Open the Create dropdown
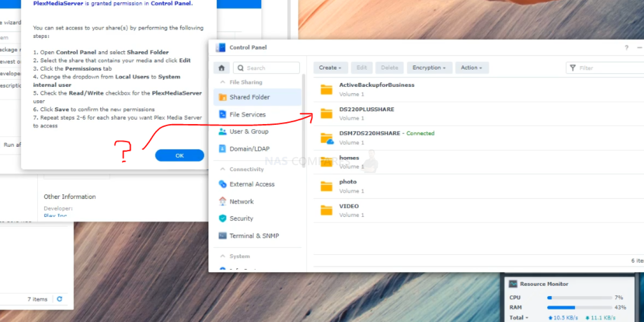Viewport: 644px width, 322px height. (x=330, y=68)
